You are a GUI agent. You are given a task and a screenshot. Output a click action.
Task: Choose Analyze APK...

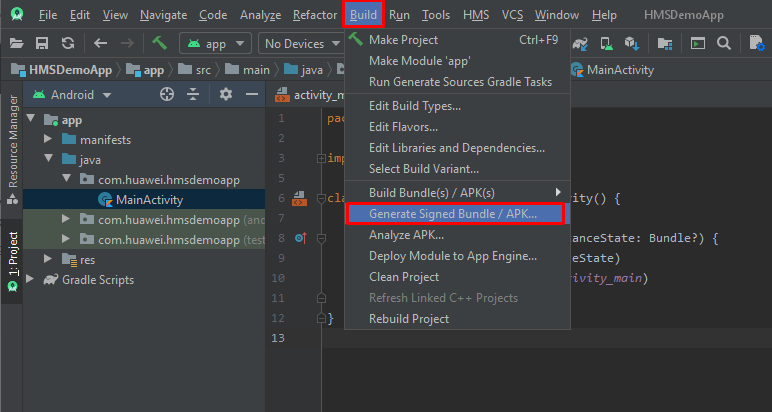(457, 235)
